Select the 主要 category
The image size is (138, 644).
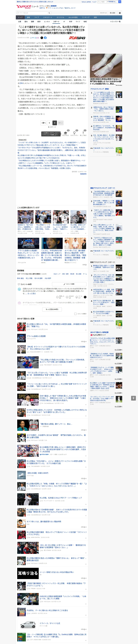pos(20,21)
